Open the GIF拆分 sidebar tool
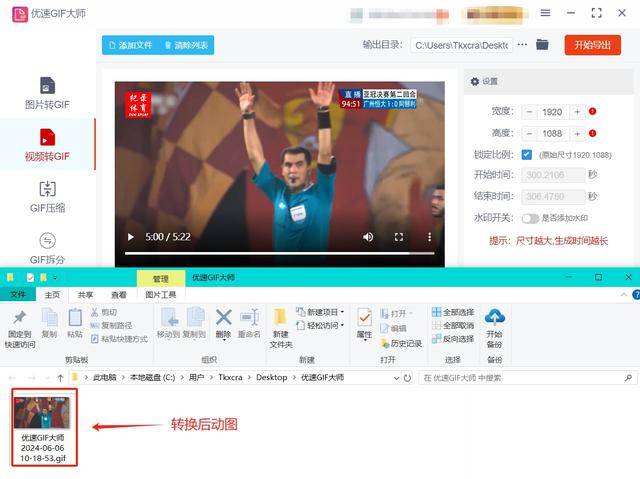This screenshot has height=479, width=640. (x=47, y=247)
